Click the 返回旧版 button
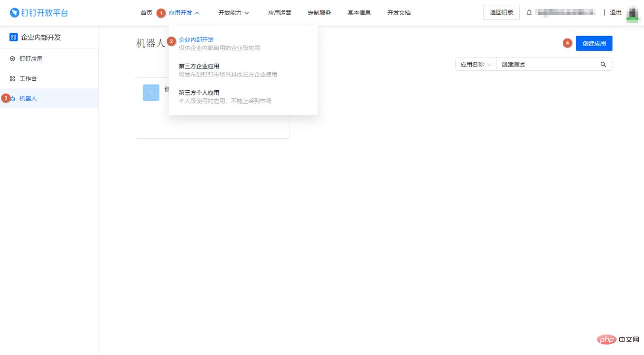The image size is (644, 355). point(501,13)
